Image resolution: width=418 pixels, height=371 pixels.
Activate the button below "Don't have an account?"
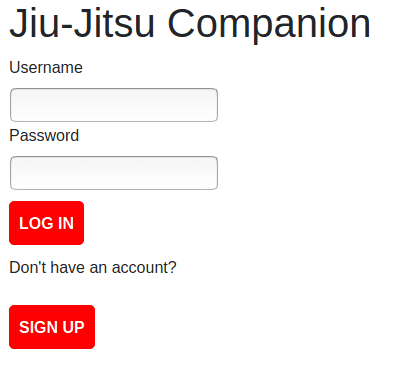[52, 327]
